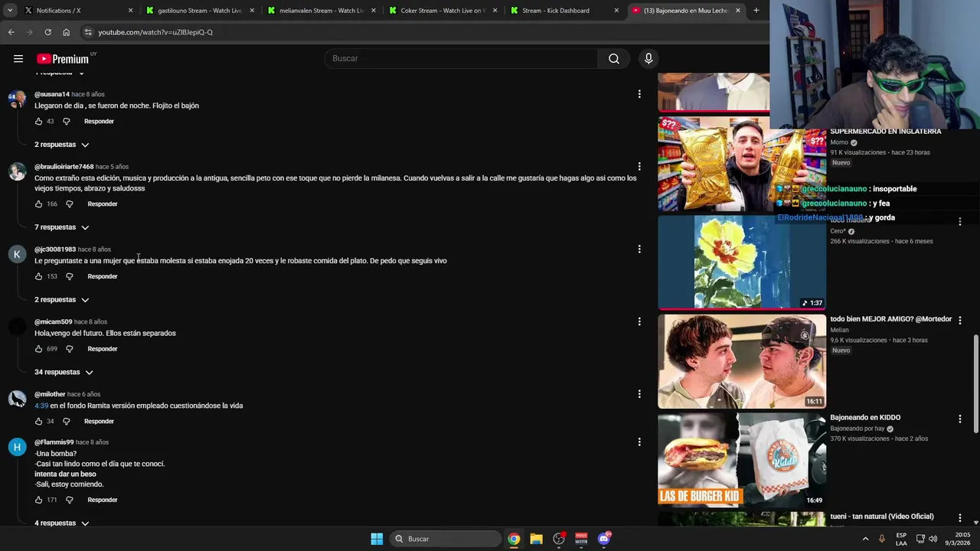This screenshot has height=551, width=980.
Task: Switch to Coker Stream tab
Action: click(x=443, y=11)
